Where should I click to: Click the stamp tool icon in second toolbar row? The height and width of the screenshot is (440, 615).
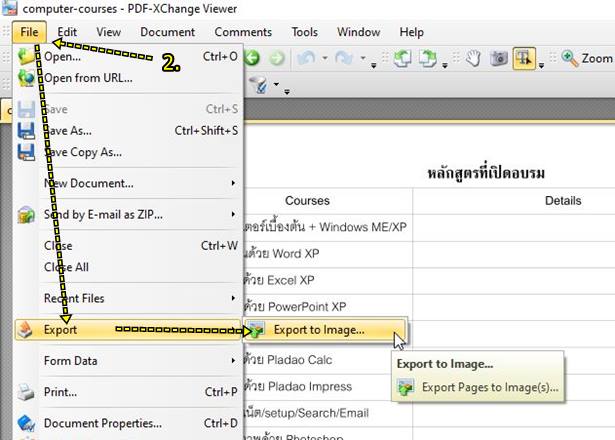click(260, 84)
